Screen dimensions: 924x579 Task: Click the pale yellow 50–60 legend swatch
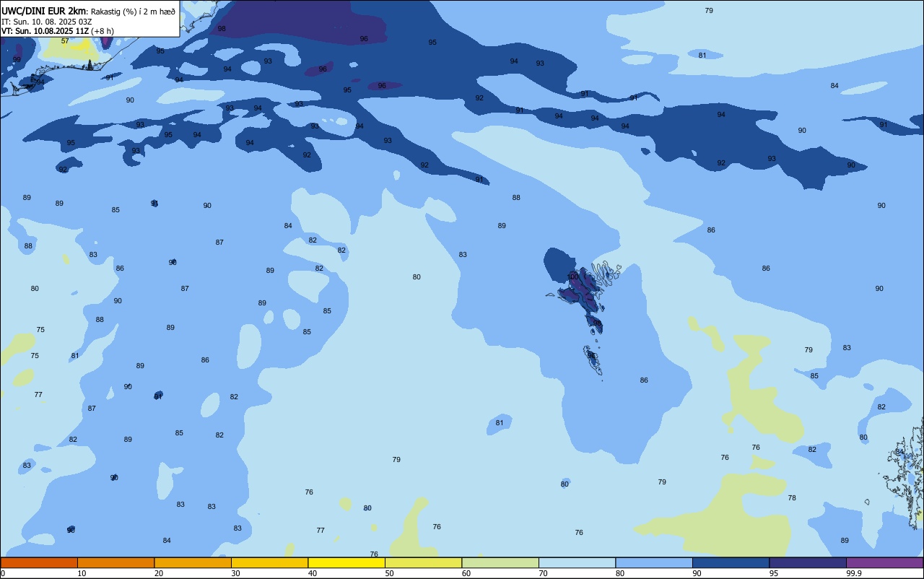[423, 562]
